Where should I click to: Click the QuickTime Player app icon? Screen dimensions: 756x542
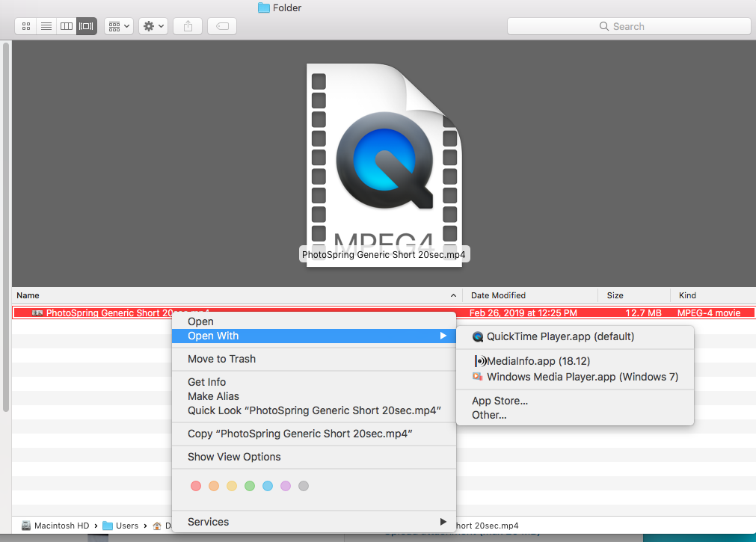[x=478, y=336]
